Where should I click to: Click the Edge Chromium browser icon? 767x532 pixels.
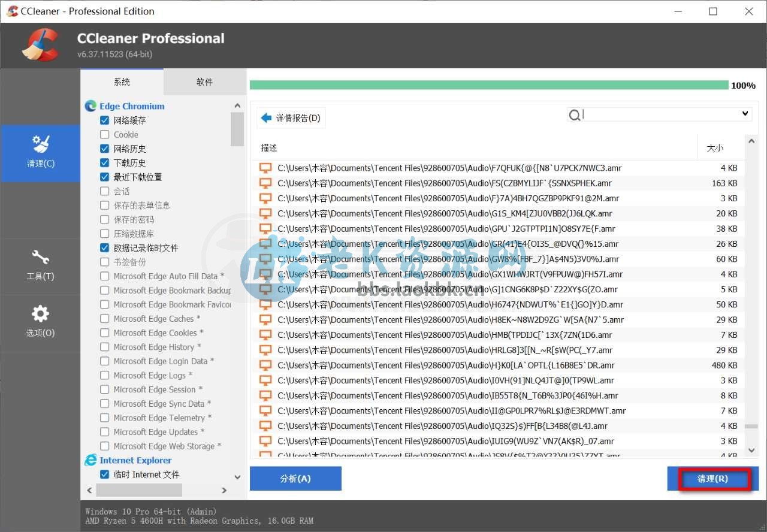90,106
